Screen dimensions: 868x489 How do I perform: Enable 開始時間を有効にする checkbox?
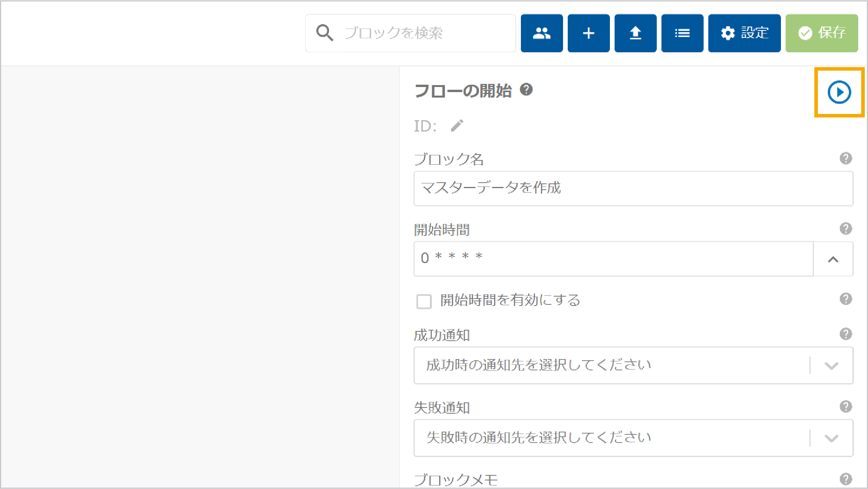(424, 301)
